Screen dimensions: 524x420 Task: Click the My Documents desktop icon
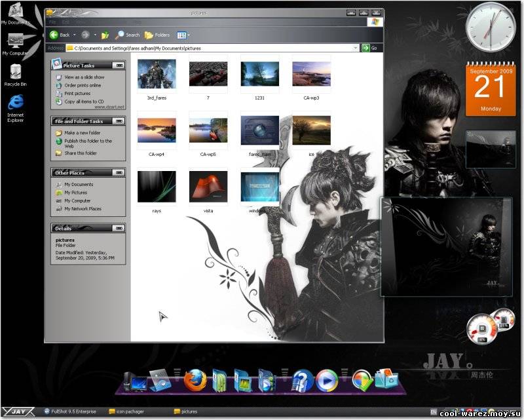point(15,14)
